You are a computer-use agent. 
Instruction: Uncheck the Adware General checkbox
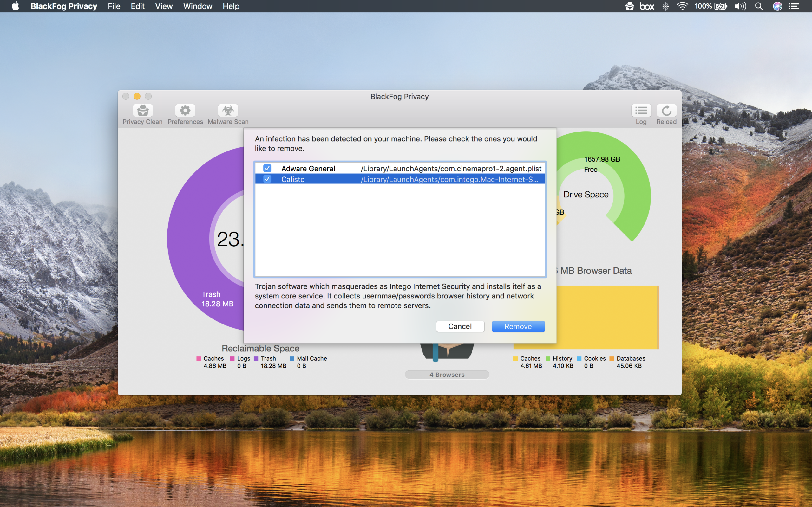267,168
